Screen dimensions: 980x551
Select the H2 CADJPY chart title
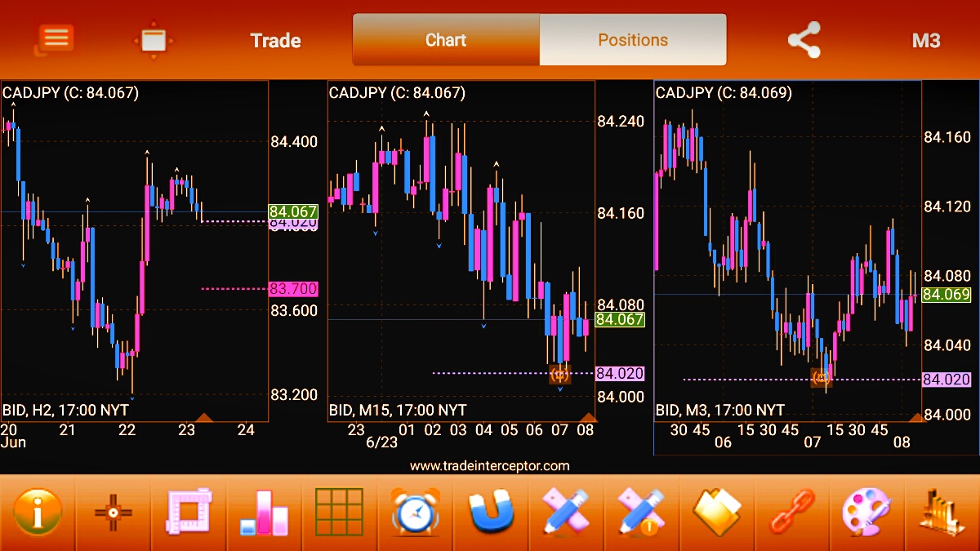tap(71, 93)
